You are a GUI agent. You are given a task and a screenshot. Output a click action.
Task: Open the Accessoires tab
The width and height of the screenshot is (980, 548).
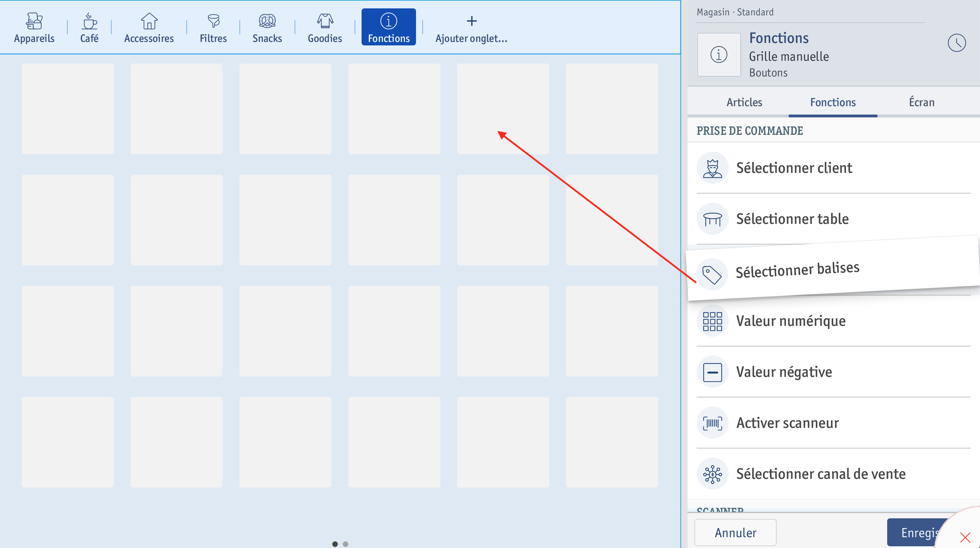pos(149,28)
